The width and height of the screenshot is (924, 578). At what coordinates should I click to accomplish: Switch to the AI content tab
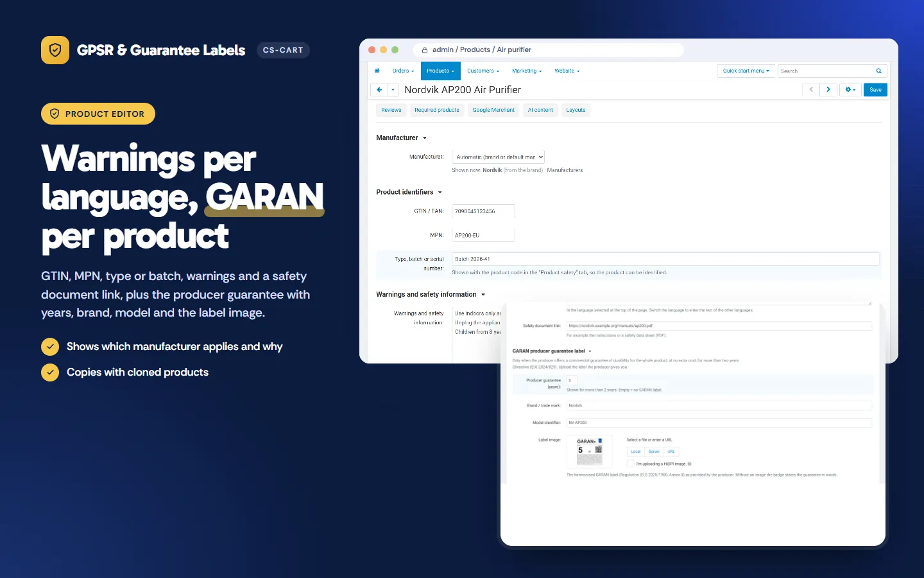click(540, 110)
